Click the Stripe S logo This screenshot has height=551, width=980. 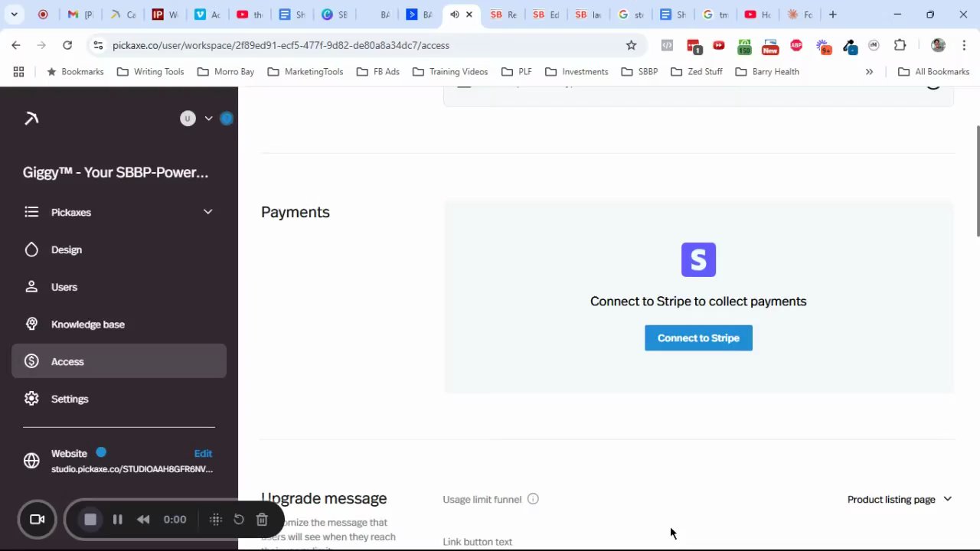(698, 259)
